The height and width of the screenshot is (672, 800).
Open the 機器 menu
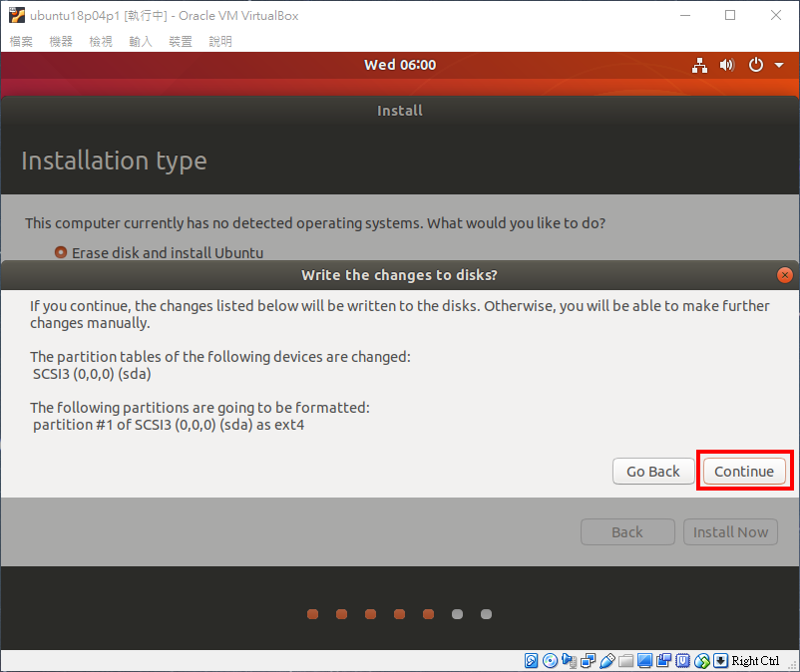pyautogui.click(x=61, y=41)
